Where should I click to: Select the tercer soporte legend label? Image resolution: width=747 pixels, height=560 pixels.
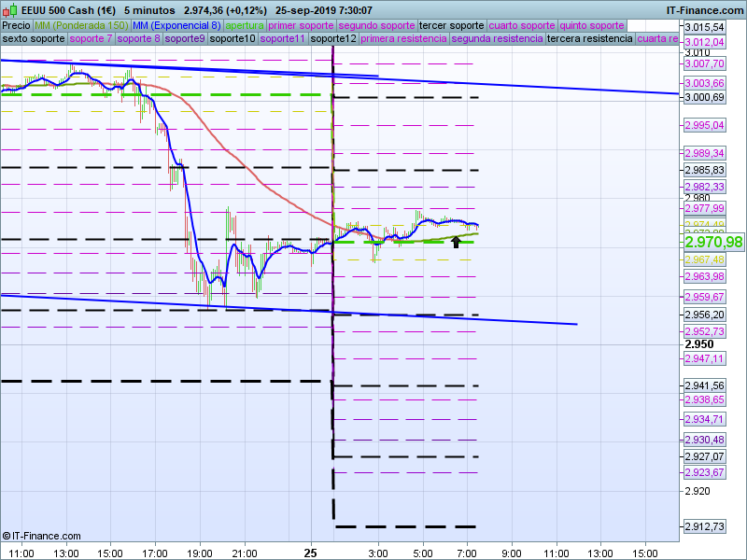[451, 25]
